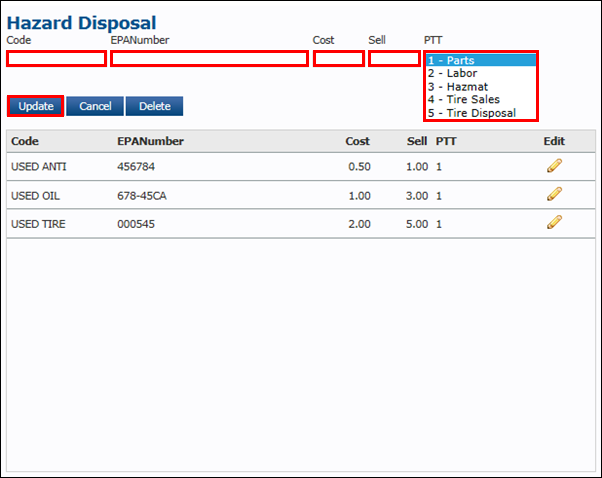Click the 'USED TIRE' code cell
This screenshot has width=602, height=478.
(38, 224)
